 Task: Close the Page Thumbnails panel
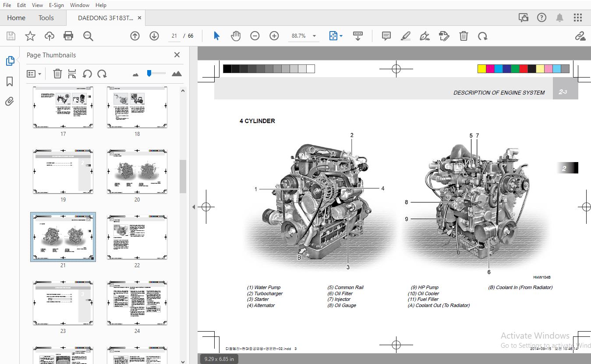pyautogui.click(x=177, y=55)
